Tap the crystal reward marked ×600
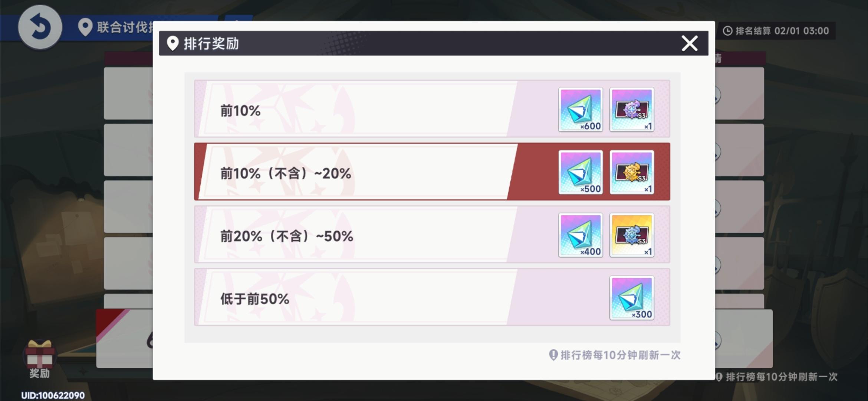The width and height of the screenshot is (868, 401). [x=581, y=110]
